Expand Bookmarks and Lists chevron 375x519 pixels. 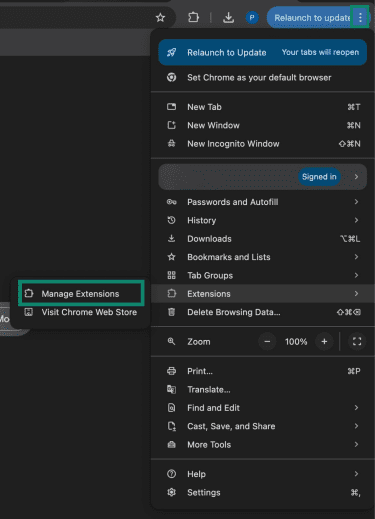356,257
